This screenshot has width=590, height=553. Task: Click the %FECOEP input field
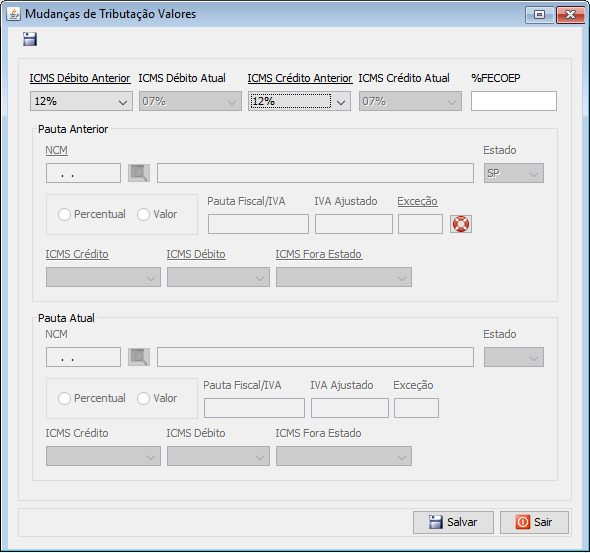click(x=514, y=101)
